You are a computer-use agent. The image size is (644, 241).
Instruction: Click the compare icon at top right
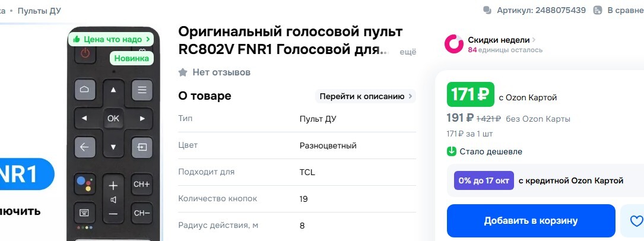596,11
